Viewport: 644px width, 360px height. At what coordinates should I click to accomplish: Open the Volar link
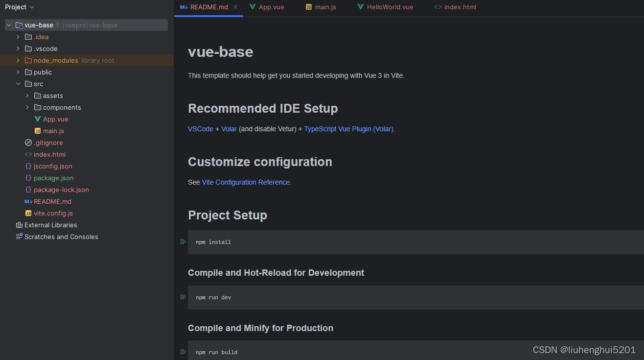point(229,129)
